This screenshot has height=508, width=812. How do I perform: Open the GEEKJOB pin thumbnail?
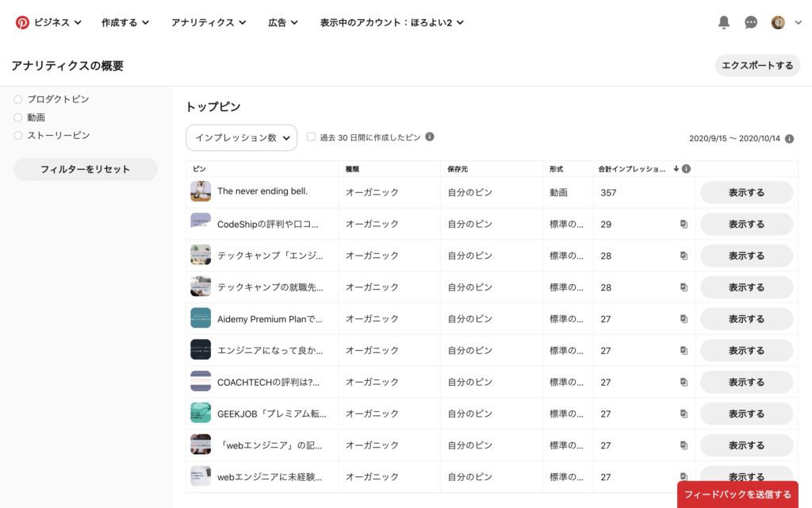tap(201, 413)
